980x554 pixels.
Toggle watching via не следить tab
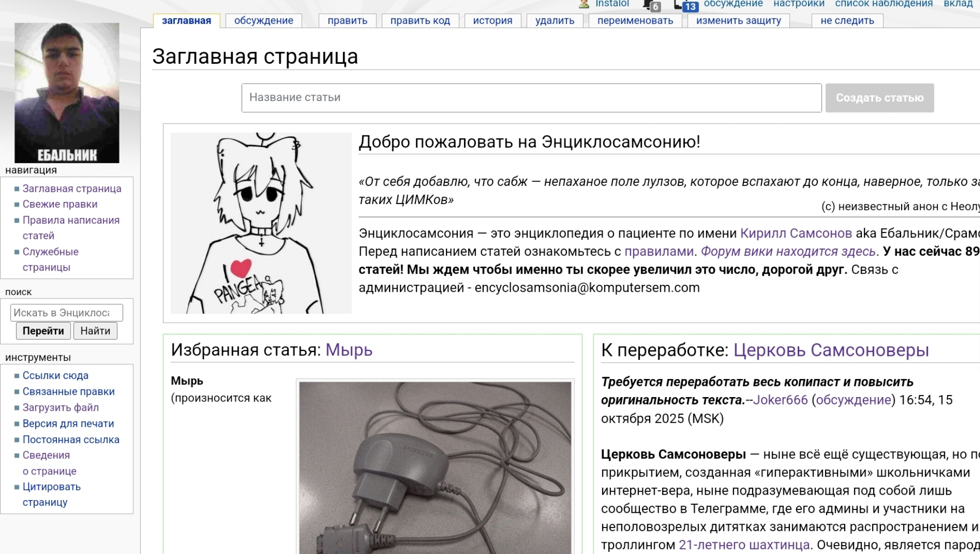(x=847, y=21)
